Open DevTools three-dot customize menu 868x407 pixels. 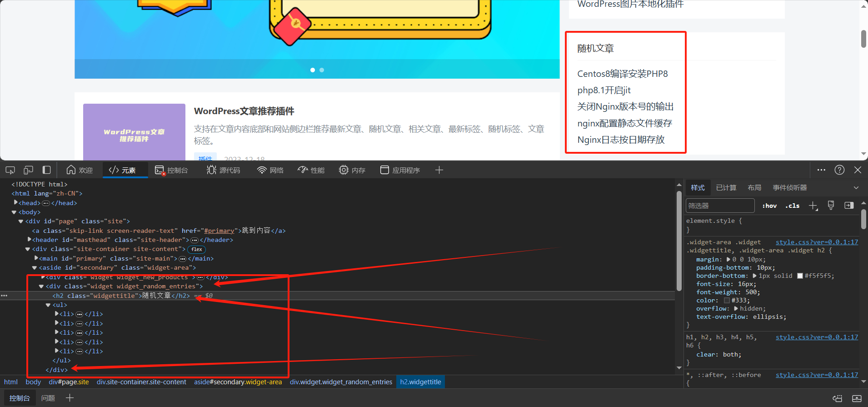(821, 170)
